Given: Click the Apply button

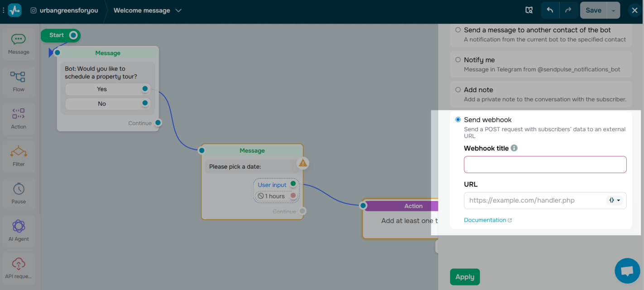Looking at the screenshot, I should coord(465,276).
